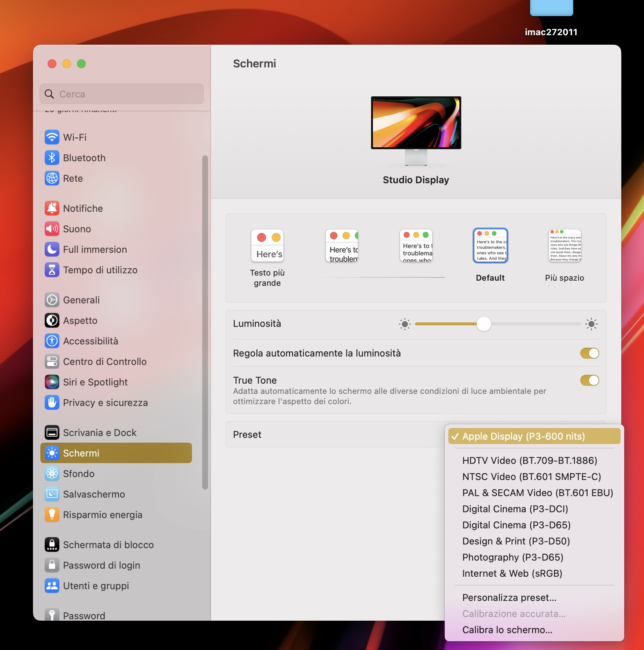Click the yellow minimize window button

[x=67, y=64]
